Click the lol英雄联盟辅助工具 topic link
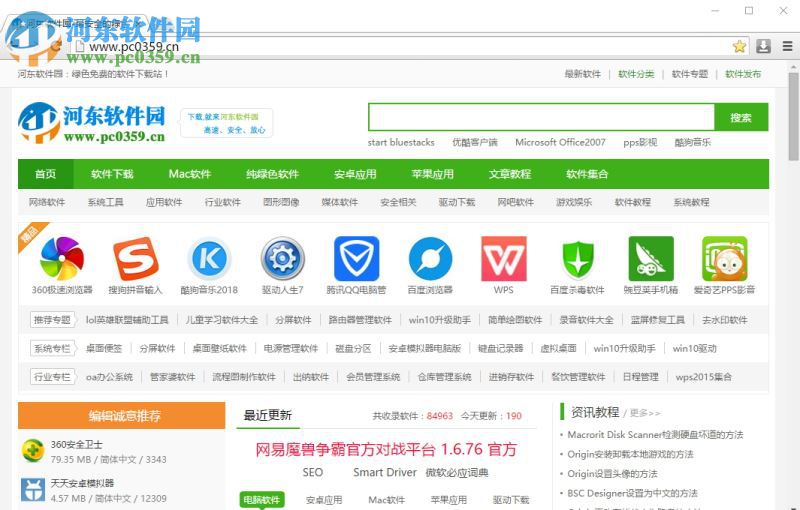 tap(127, 320)
